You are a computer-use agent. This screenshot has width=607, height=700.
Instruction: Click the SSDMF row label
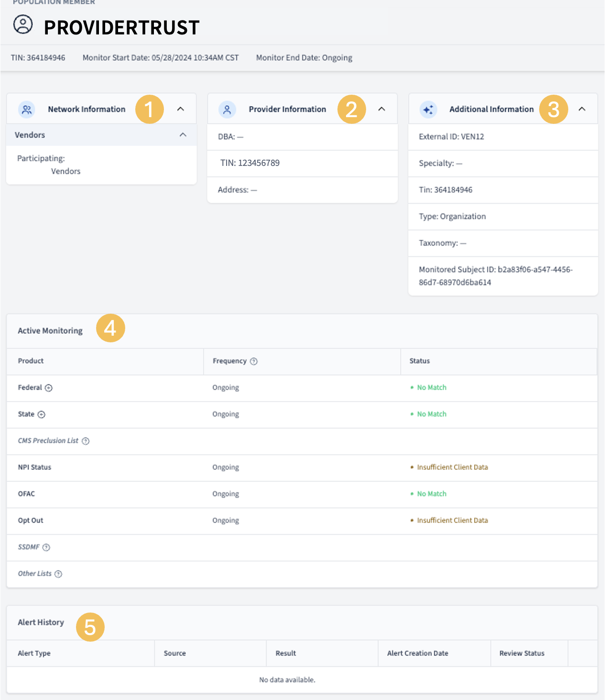[29, 547]
